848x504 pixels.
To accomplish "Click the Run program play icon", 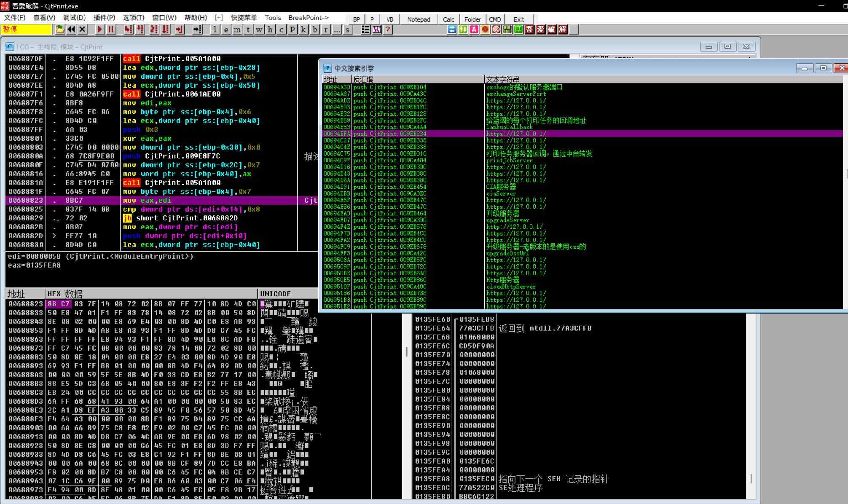I will pyautogui.click(x=100, y=29).
